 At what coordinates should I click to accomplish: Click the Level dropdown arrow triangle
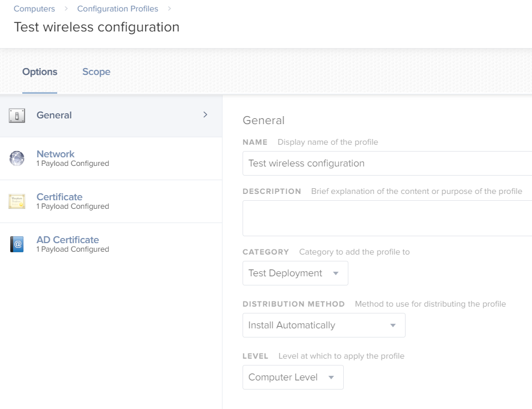pyautogui.click(x=331, y=377)
